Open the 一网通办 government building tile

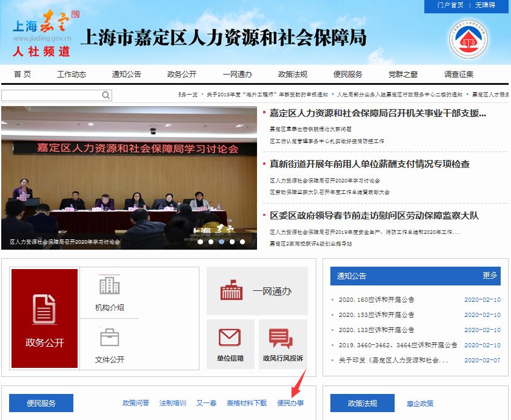[x=257, y=291]
